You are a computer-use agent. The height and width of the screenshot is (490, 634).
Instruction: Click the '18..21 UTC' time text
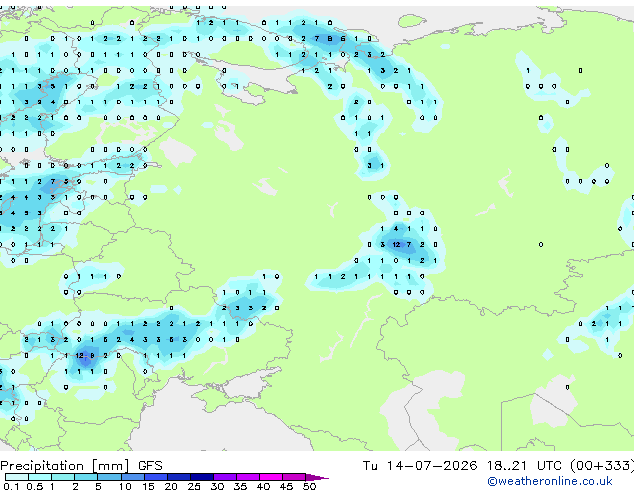524,466
